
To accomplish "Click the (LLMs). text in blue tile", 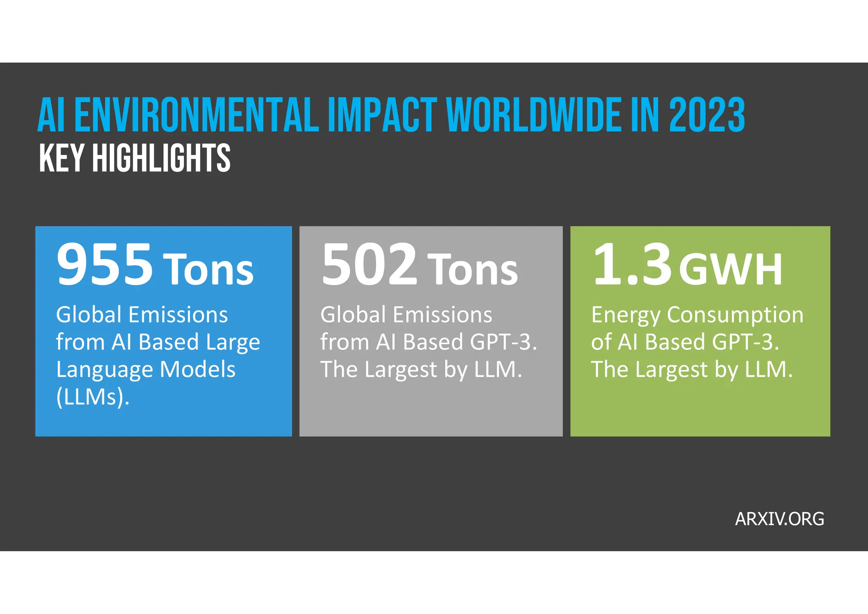I will pyautogui.click(x=93, y=397).
